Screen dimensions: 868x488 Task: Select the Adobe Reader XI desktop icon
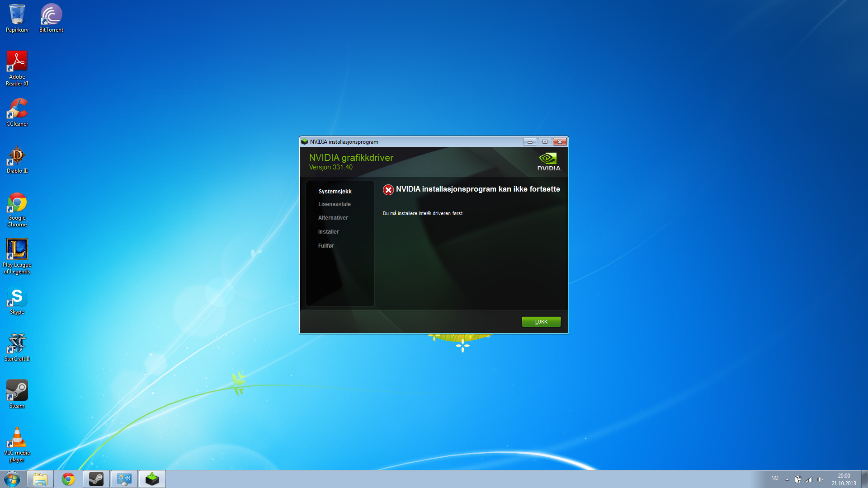17,68
